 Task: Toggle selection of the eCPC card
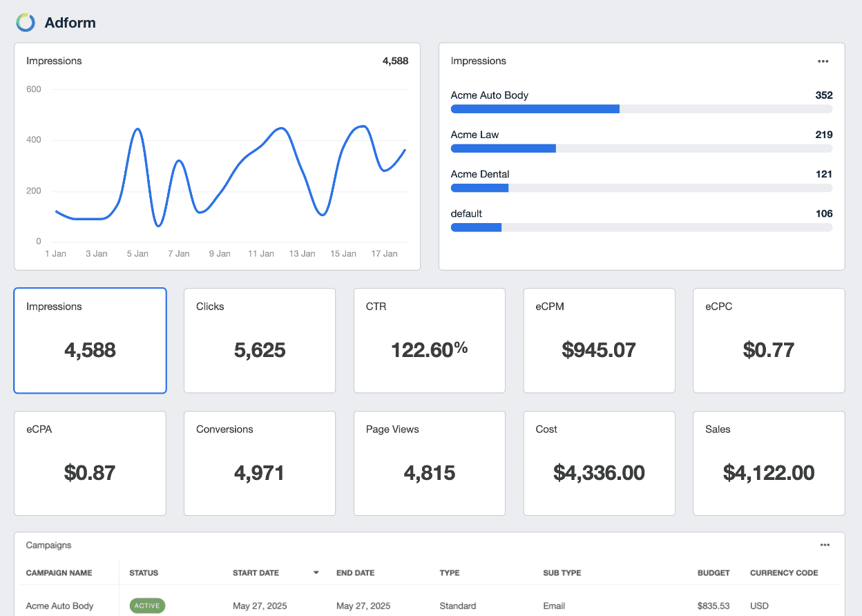point(769,340)
